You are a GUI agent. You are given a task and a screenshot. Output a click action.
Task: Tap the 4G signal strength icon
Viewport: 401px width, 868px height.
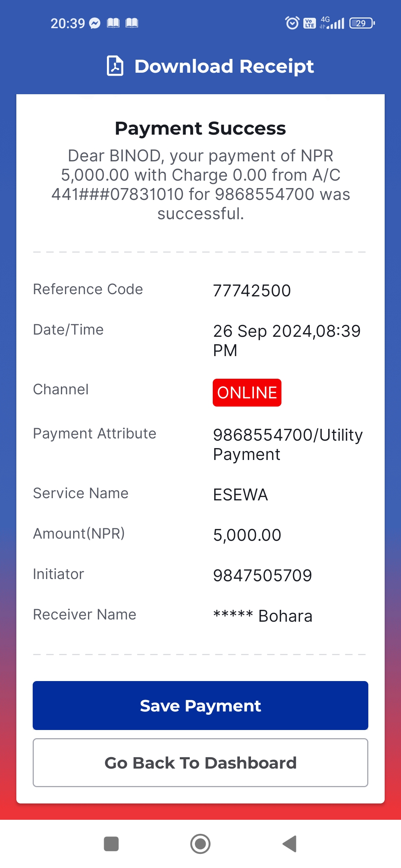tap(332, 23)
